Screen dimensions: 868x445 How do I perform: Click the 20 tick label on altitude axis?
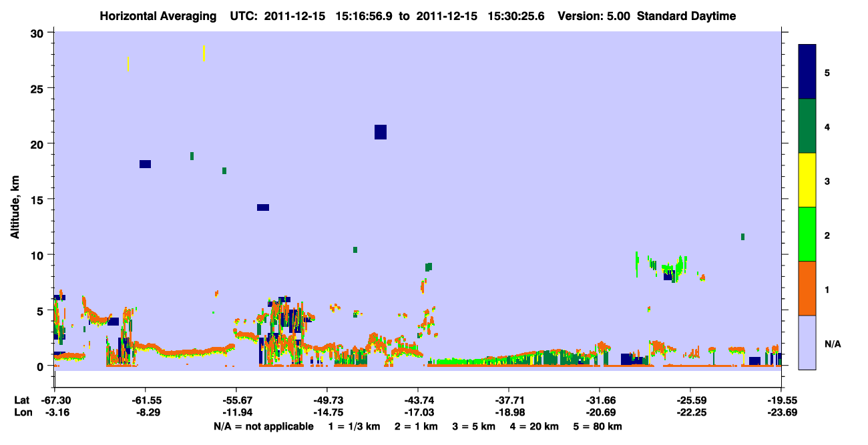point(38,143)
